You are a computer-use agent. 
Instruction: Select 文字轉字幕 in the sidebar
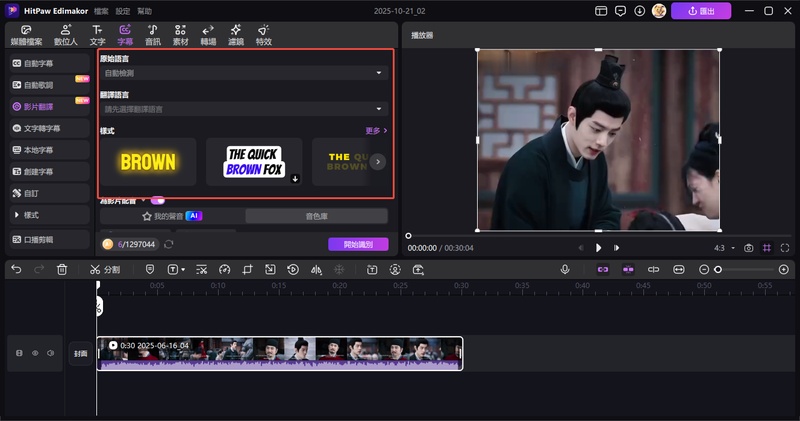point(43,128)
